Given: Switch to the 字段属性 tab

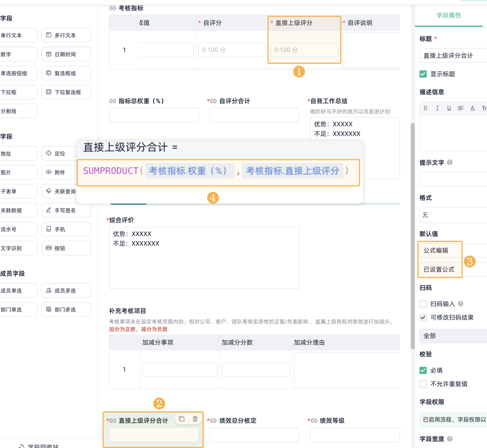Looking at the screenshot, I should point(448,15).
